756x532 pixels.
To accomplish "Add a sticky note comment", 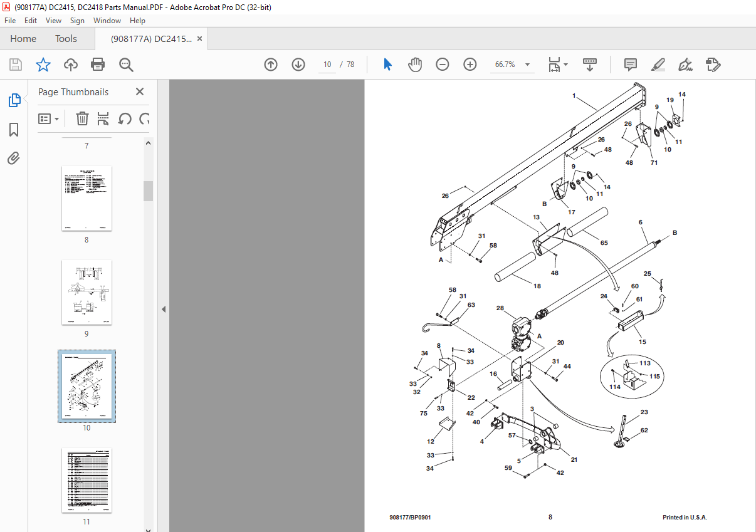I will pyautogui.click(x=631, y=65).
